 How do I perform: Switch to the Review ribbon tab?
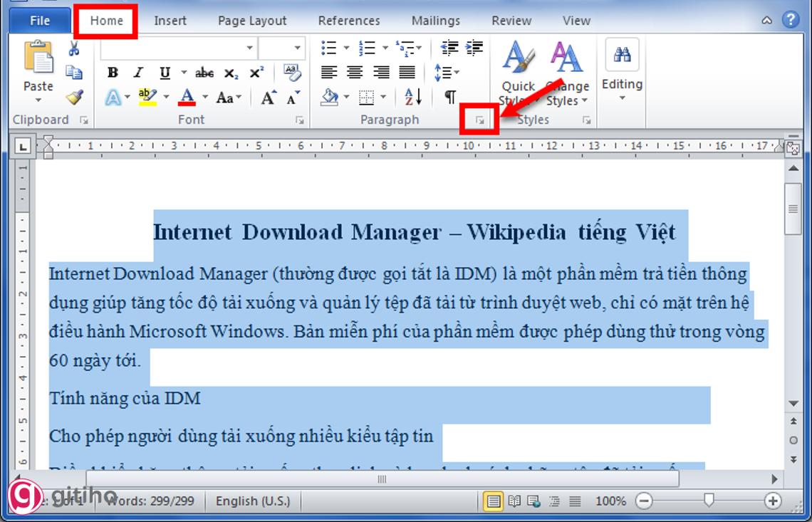511,21
